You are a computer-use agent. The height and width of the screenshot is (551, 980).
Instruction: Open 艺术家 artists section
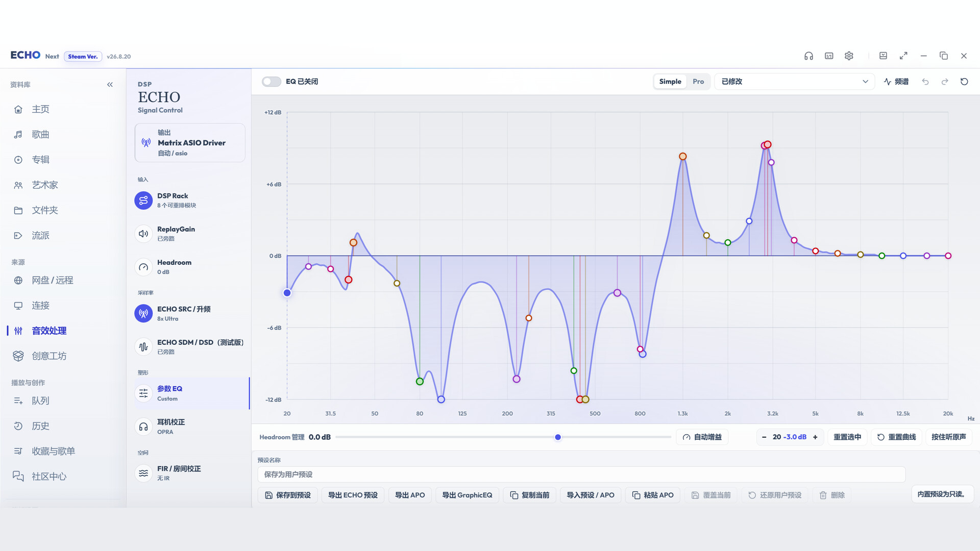63,185
